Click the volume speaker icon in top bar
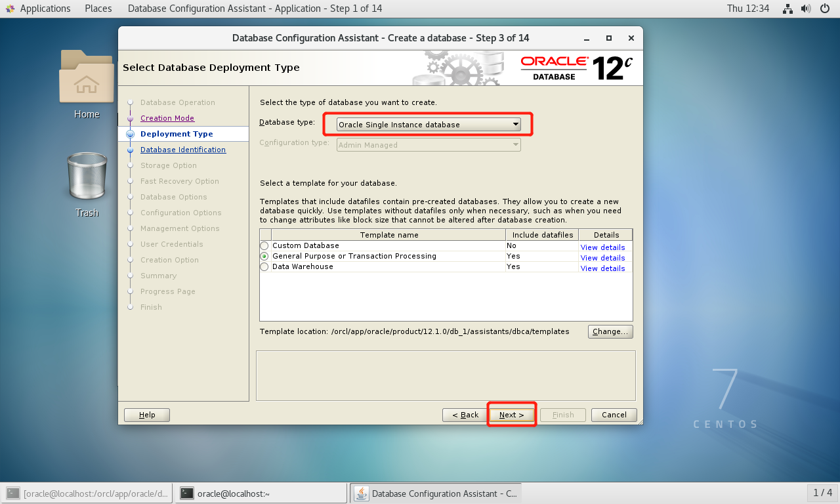840x504 pixels. pyautogui.click(x=805, y=9)
